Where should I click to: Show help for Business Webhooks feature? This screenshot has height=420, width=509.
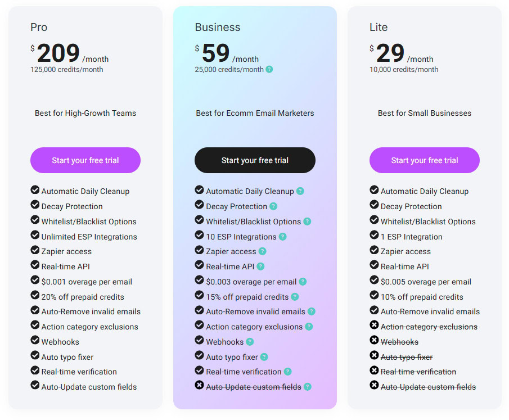tap(250, 342)
